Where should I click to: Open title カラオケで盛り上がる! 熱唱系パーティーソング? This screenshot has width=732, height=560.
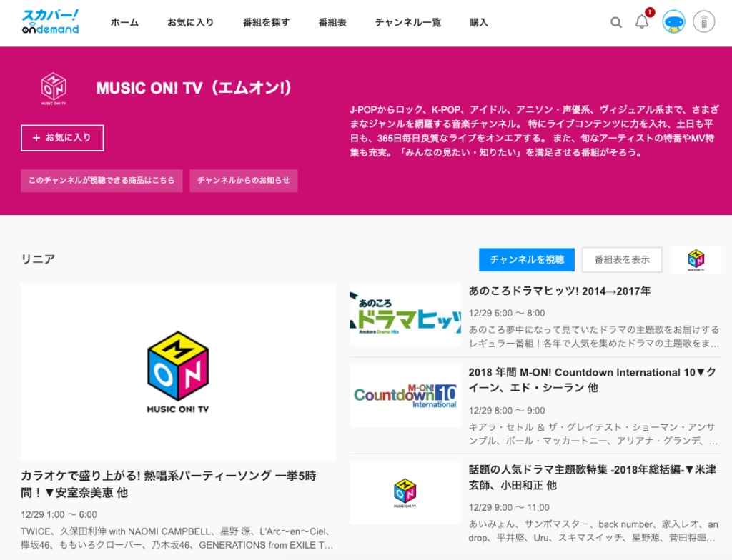point(169,484)
